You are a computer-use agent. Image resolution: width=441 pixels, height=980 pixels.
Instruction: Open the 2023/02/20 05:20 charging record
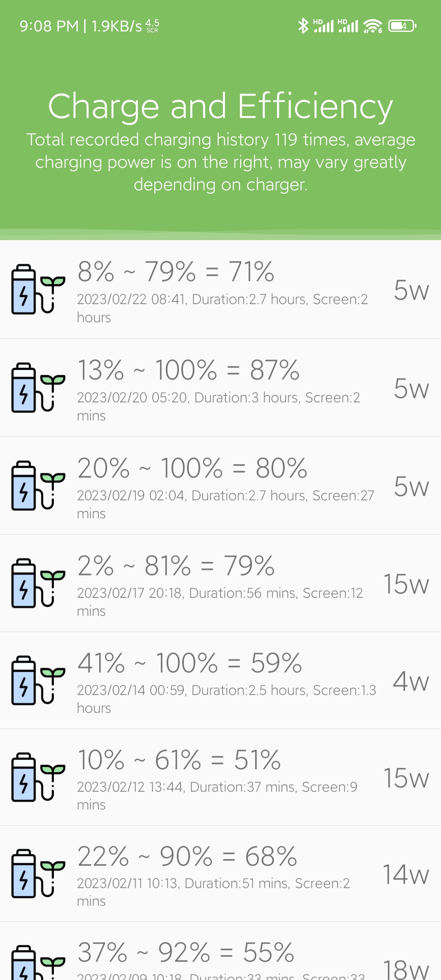point(220,388)
